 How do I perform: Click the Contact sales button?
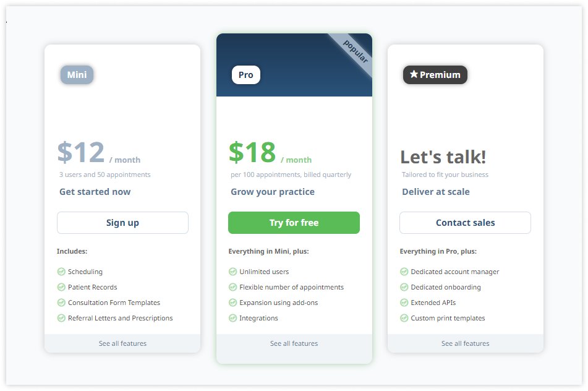tap(465, 223)
